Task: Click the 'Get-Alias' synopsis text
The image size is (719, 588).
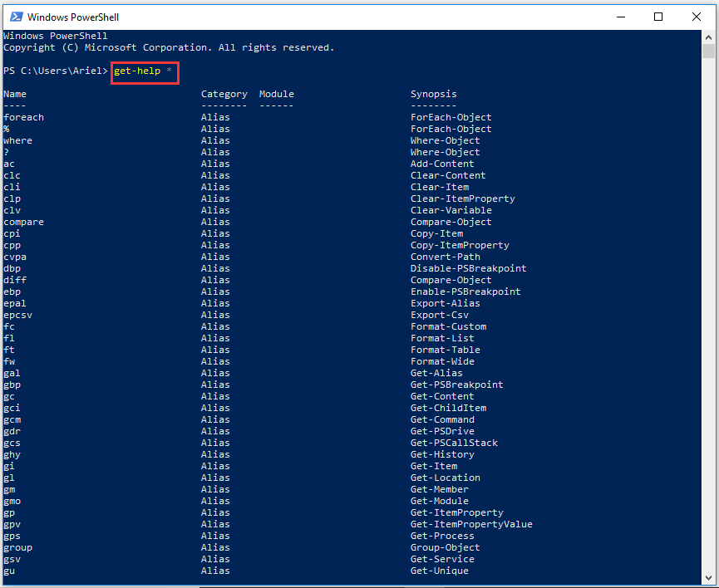Action: coord(436,374)
